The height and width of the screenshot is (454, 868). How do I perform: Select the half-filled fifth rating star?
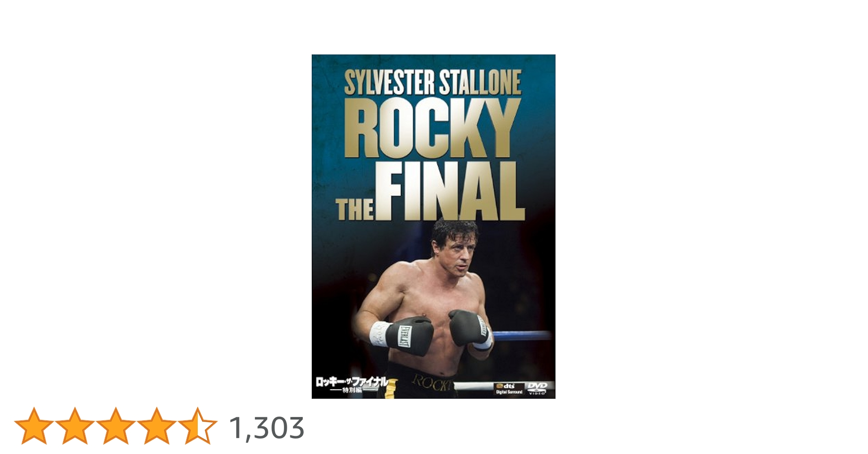click(198, 426)
